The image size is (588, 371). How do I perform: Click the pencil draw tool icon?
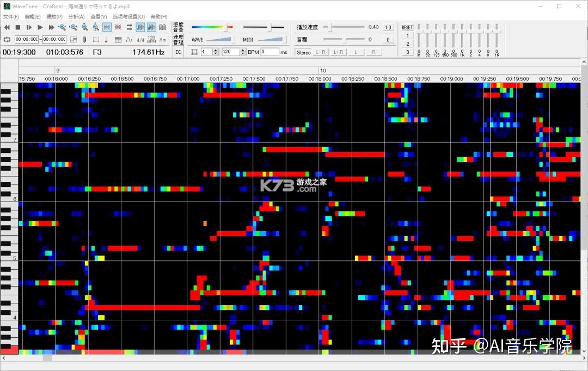85,39
